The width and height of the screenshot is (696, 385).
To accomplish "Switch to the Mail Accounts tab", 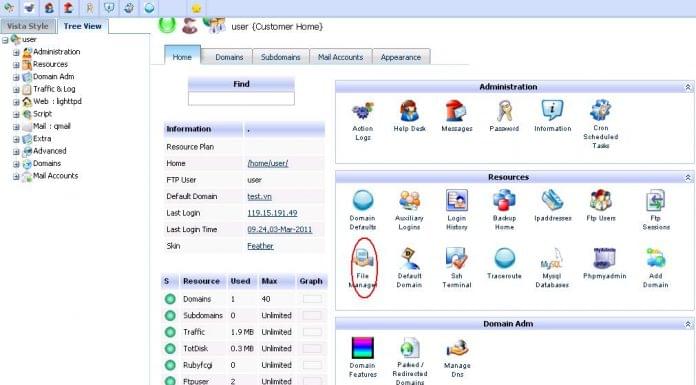I will coord(340,57).
